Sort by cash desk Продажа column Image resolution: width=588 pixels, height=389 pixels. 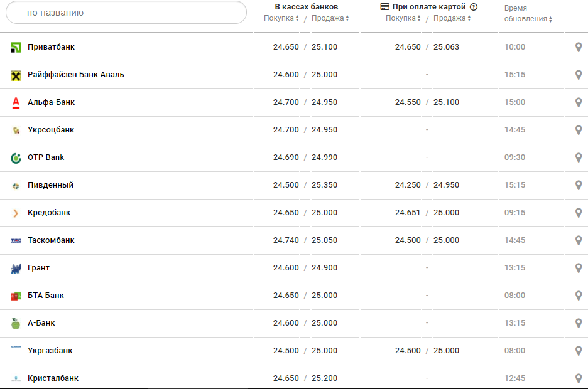coord(330,18)
